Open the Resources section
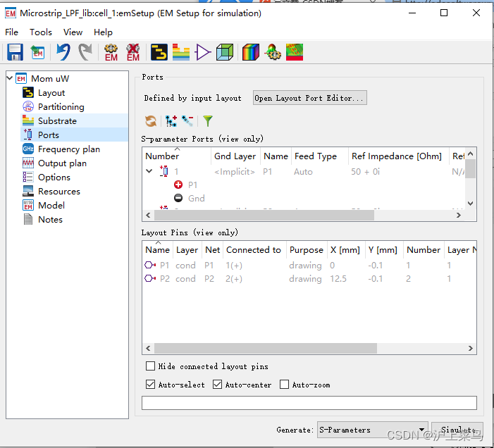Image resolution: width=494 pixels, height=448 pixels. (59, 191)
